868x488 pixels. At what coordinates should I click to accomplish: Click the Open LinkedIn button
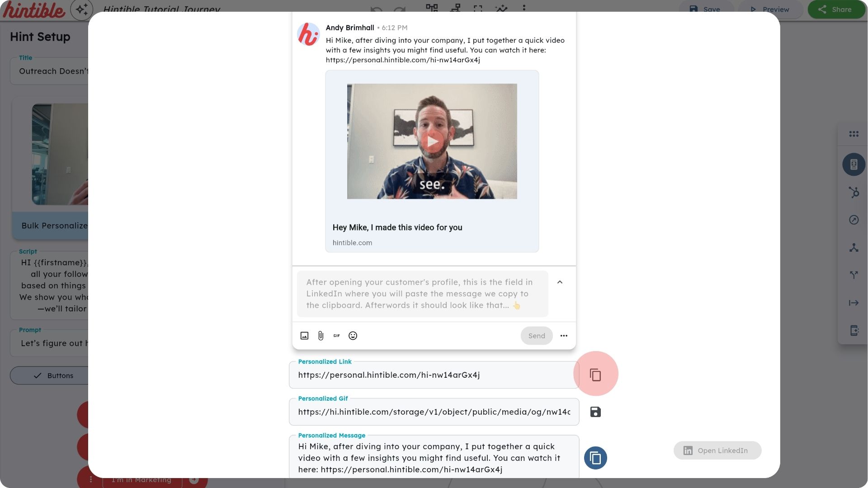pos(717,450)
